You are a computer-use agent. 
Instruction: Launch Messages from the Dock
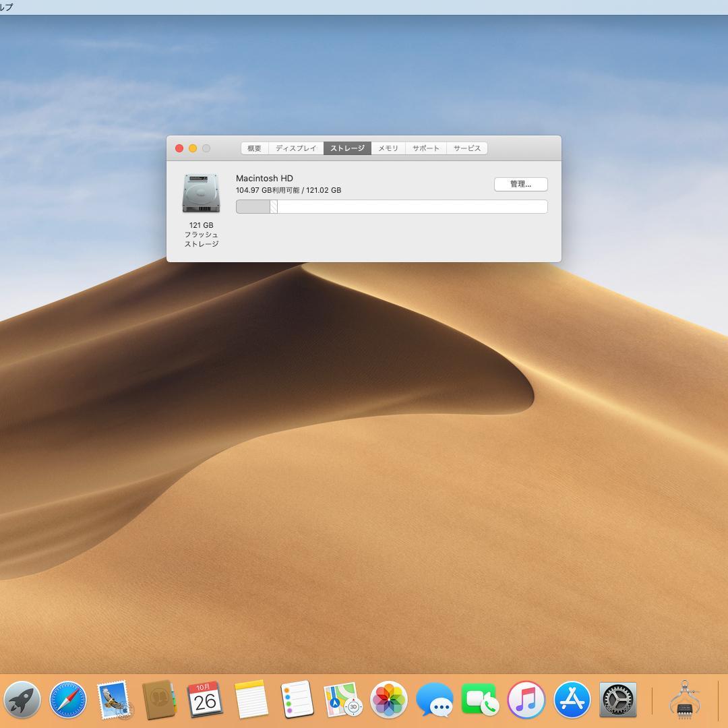click(434, 700)
